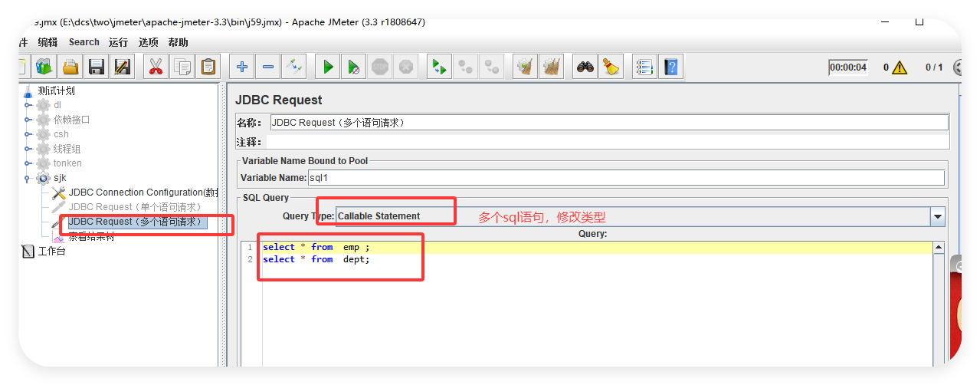Click the query line 'select * from dept;'

[316, 260]
